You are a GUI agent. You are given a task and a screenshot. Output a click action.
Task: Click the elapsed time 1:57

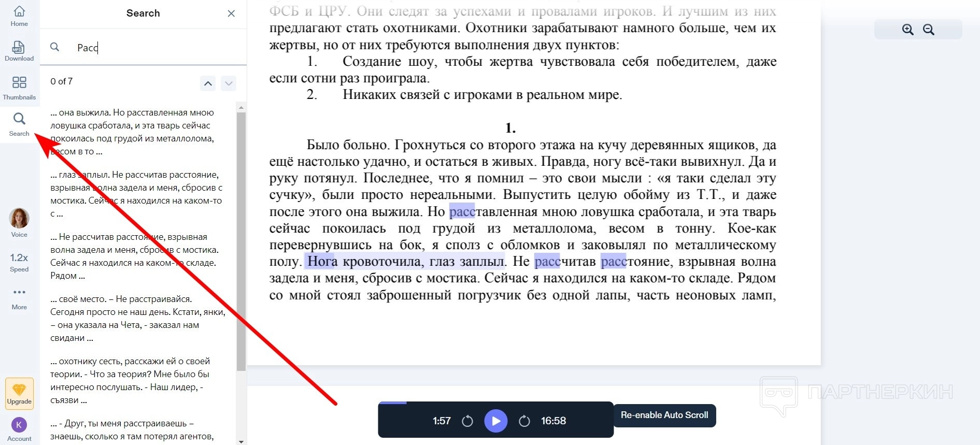click(x=442, y=421)
